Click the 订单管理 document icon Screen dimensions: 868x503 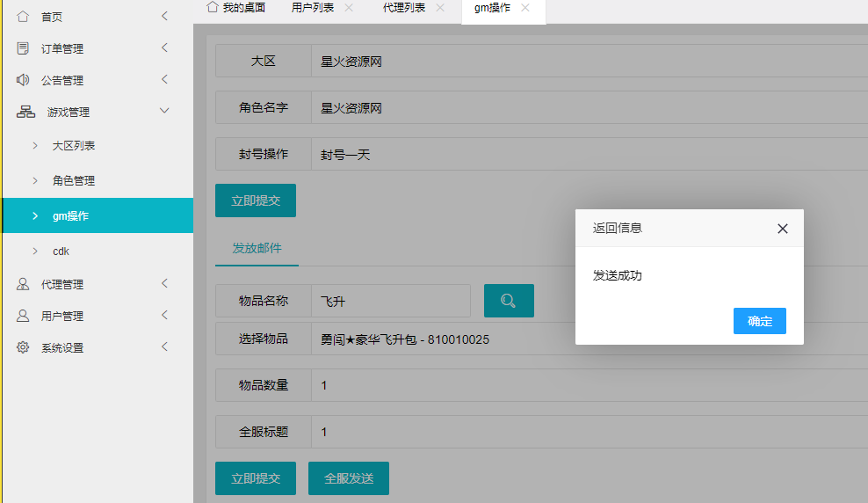pyautogui.click(x=23, y=48)
